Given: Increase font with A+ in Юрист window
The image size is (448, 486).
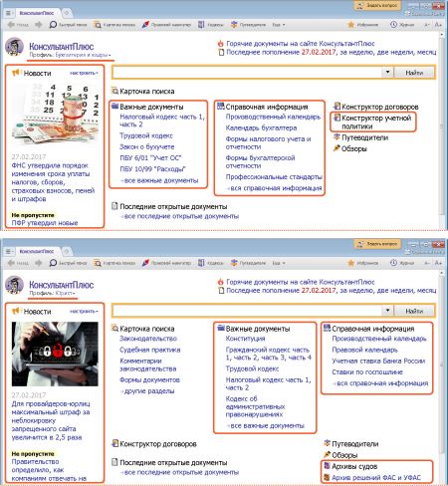Looking at the screenshot, I should (x=438, y=263).
